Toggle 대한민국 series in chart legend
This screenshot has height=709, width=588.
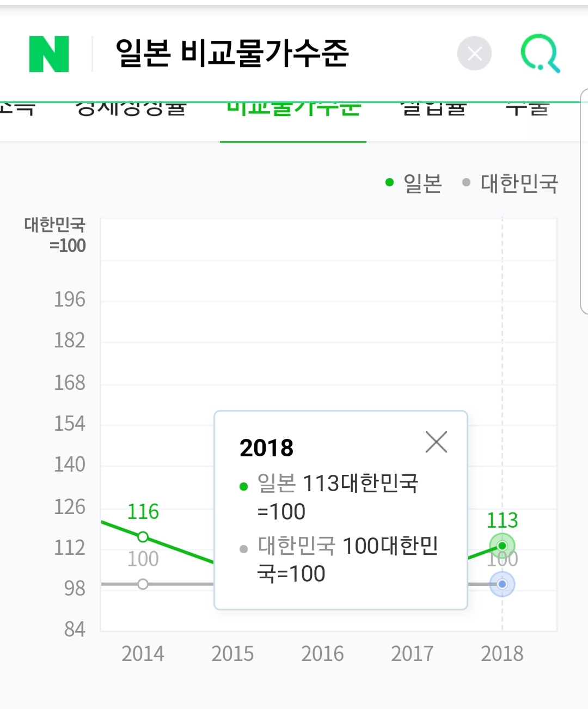[510, 184]
